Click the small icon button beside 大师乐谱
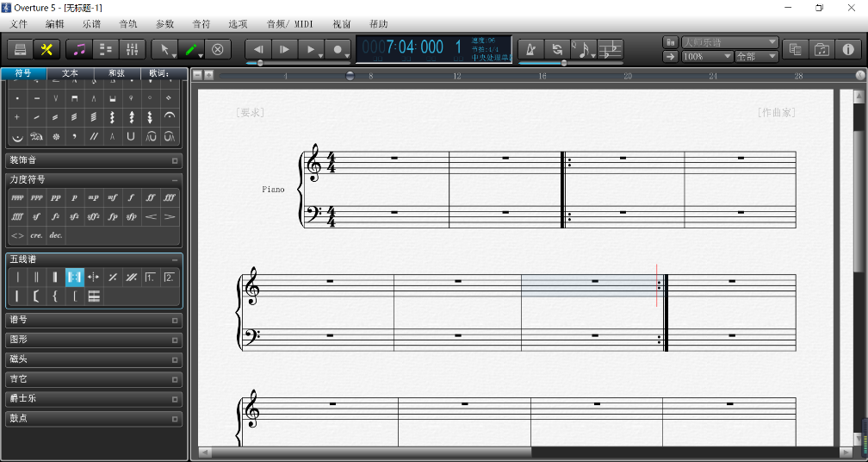Image resolution: width=868 pixels, height=462 pixels. [670, 42]
